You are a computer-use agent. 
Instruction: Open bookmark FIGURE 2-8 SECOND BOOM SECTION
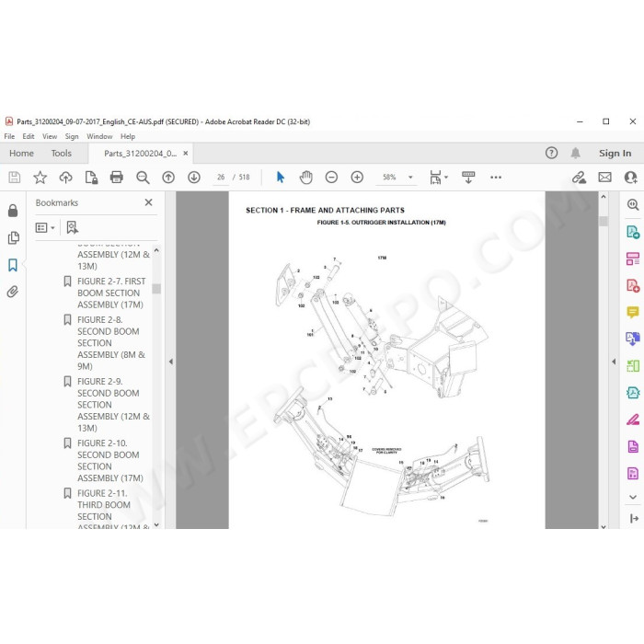(111, 343)
